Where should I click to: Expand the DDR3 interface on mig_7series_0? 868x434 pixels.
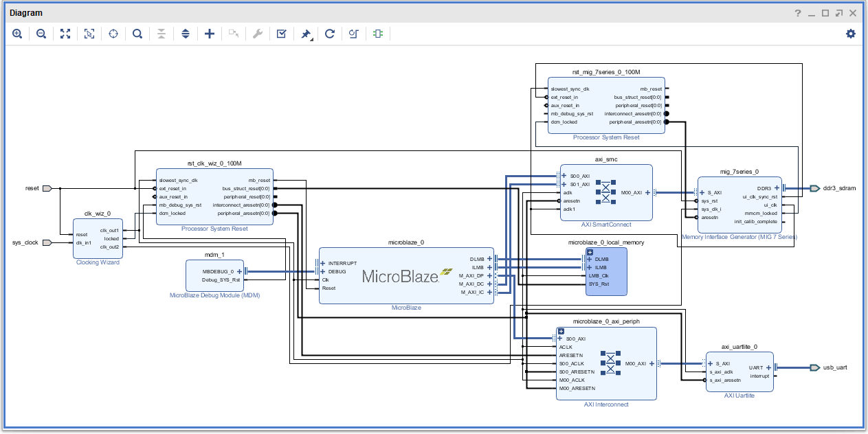tap(777, 187)
